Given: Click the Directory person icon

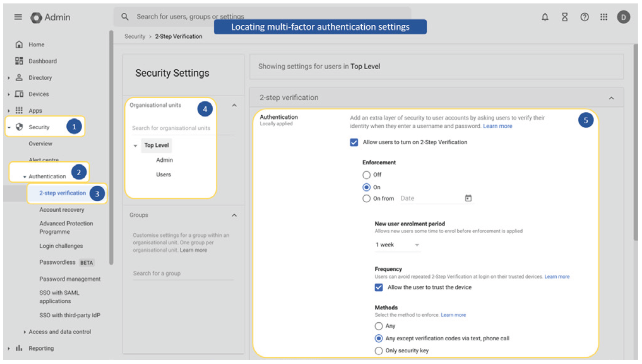Looking at the screenshot, I should (19, 77).
